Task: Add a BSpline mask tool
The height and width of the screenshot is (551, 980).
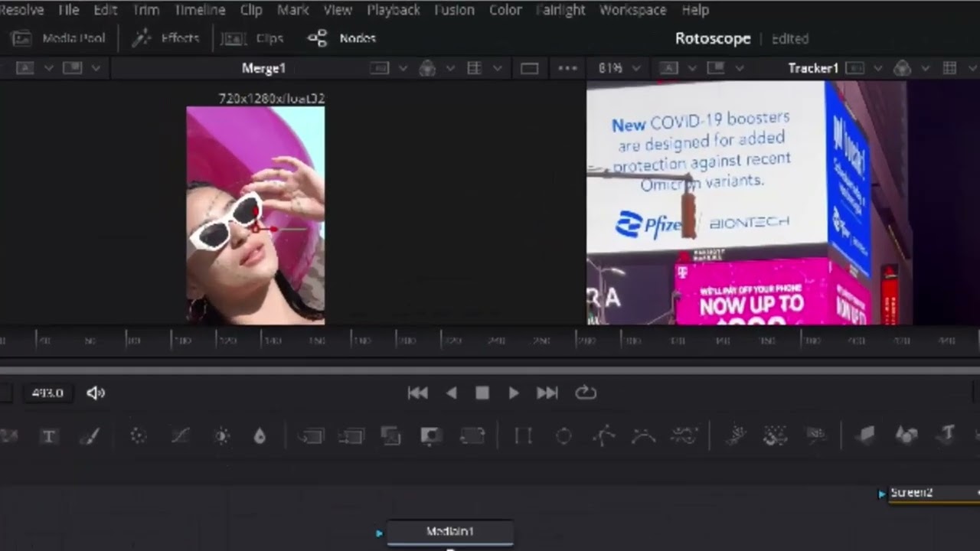Action: 644,436
